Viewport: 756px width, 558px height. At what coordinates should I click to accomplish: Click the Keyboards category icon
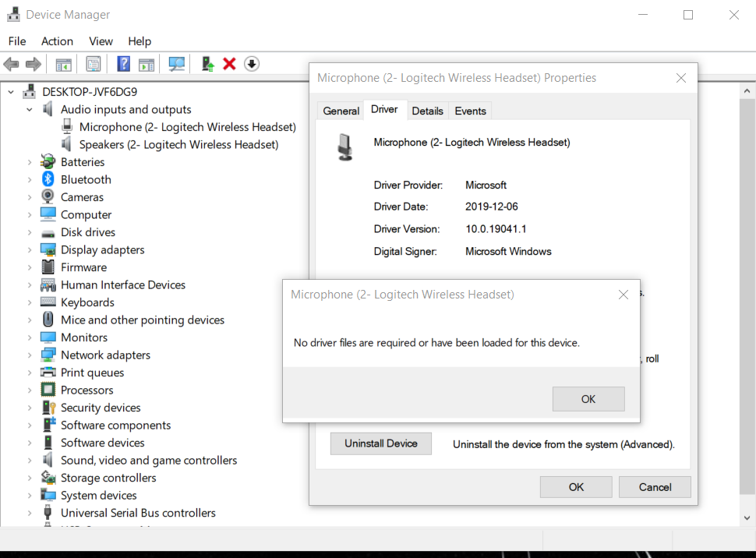48,302
